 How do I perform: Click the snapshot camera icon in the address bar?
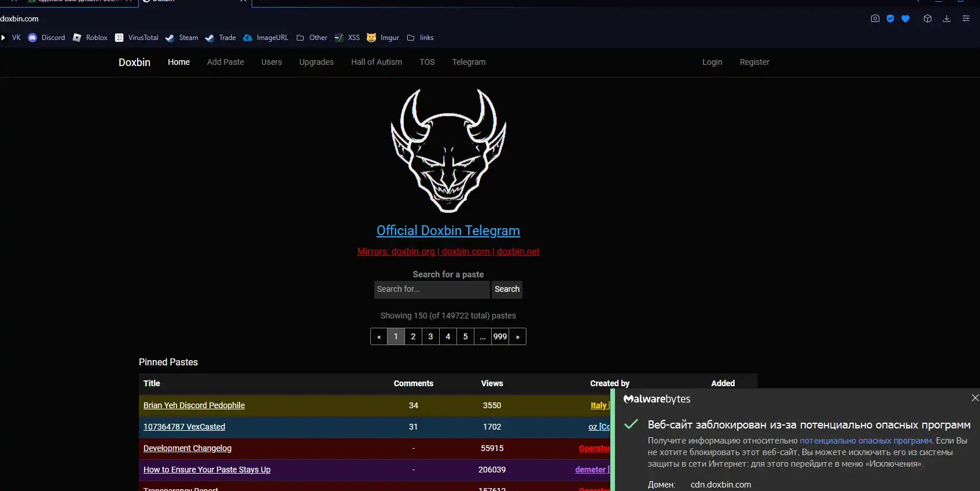(x=875, y=19)
